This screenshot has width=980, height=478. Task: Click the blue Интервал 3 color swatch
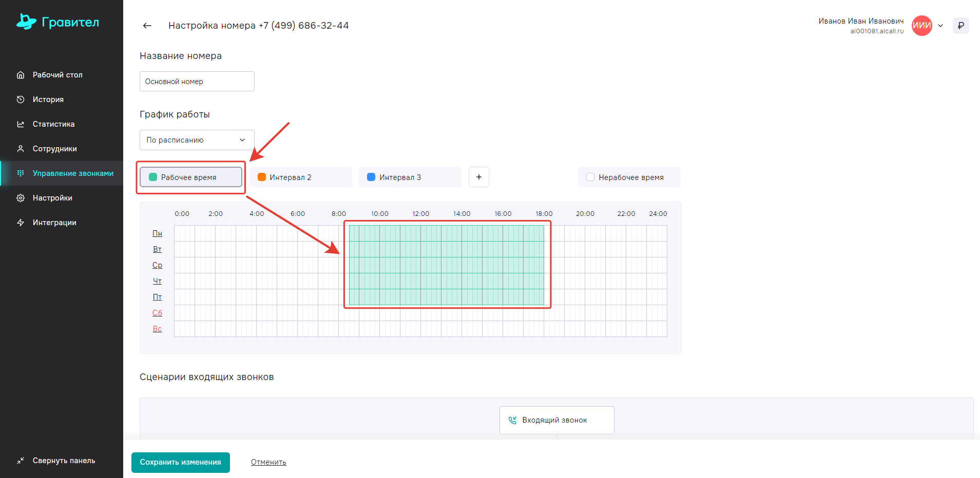(x=371, y=177)
